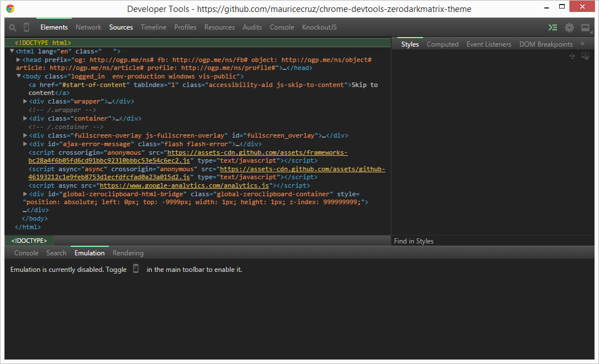The height and width of the screenshot is (364, 599).
Task: Close the Developer Tools window
Action: coord(582,6)
